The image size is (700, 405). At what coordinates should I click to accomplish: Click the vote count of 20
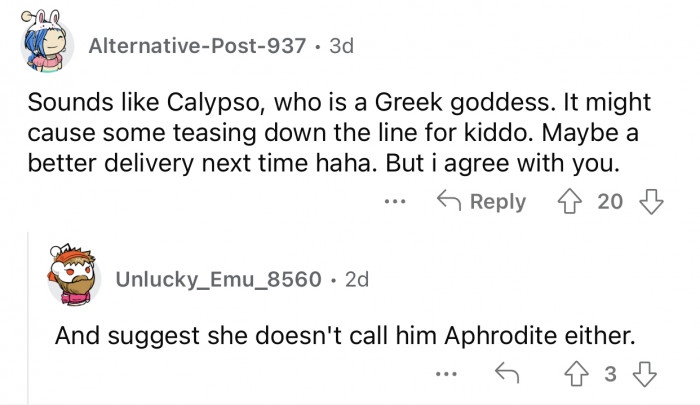point(610,201)
